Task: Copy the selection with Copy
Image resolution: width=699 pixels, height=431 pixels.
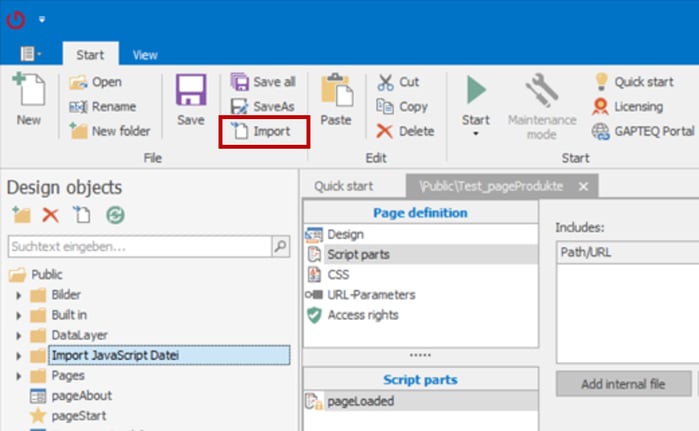Action: pos(402,107)
